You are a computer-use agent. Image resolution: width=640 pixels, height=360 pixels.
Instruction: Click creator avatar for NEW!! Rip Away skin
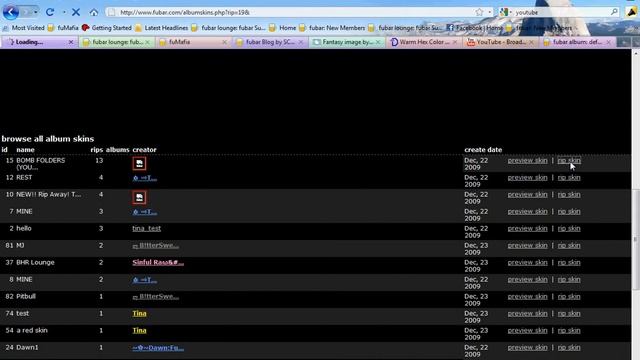coord(139,198)
